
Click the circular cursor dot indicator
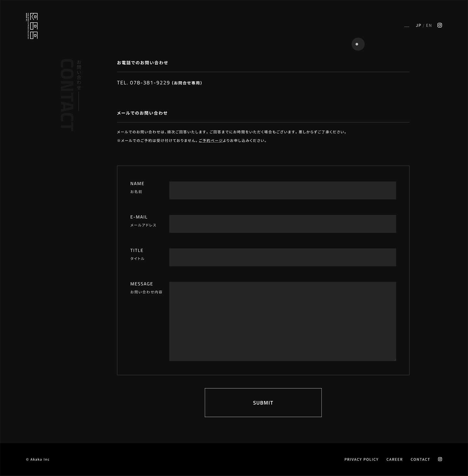pyautogui.click(x=358, y=44)
